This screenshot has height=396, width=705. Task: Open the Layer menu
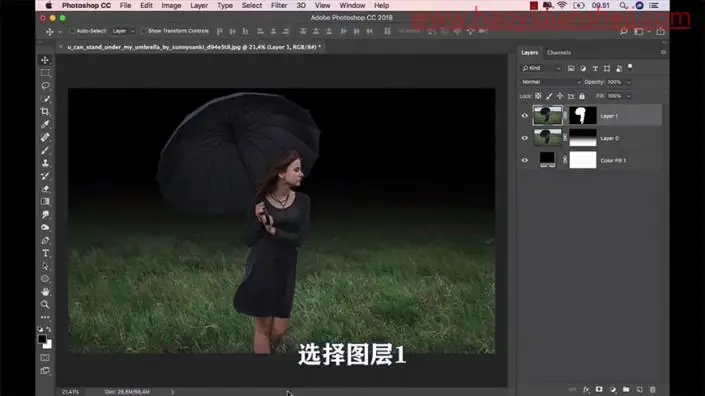point(199,5)
